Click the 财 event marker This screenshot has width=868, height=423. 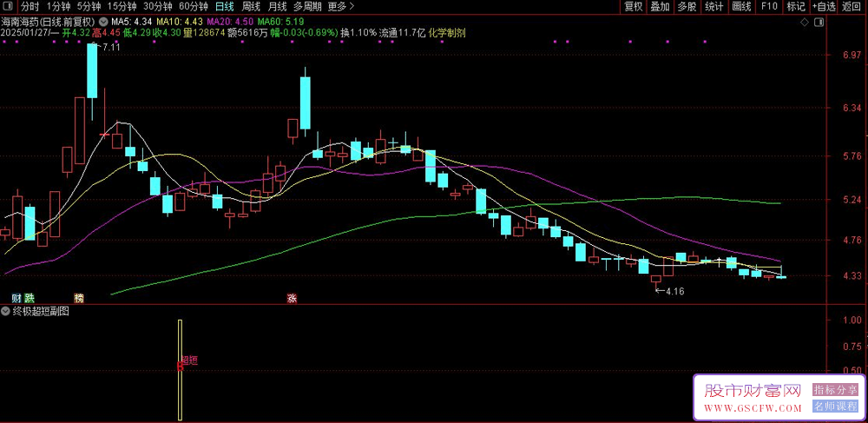click(16, 298)
